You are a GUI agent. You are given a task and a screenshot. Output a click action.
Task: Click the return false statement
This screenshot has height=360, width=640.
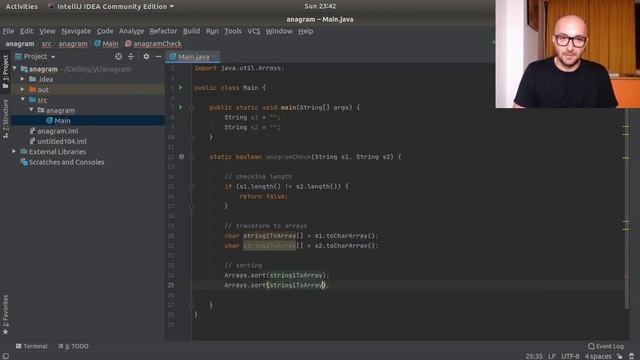pyautogui.click(x=264, y=196)
